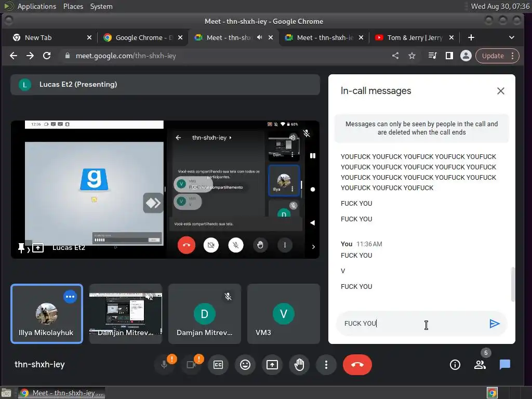Viewport: 532px width, 399px height.
Task: Click the chat panel scrollbar
Action: point(513,284)
